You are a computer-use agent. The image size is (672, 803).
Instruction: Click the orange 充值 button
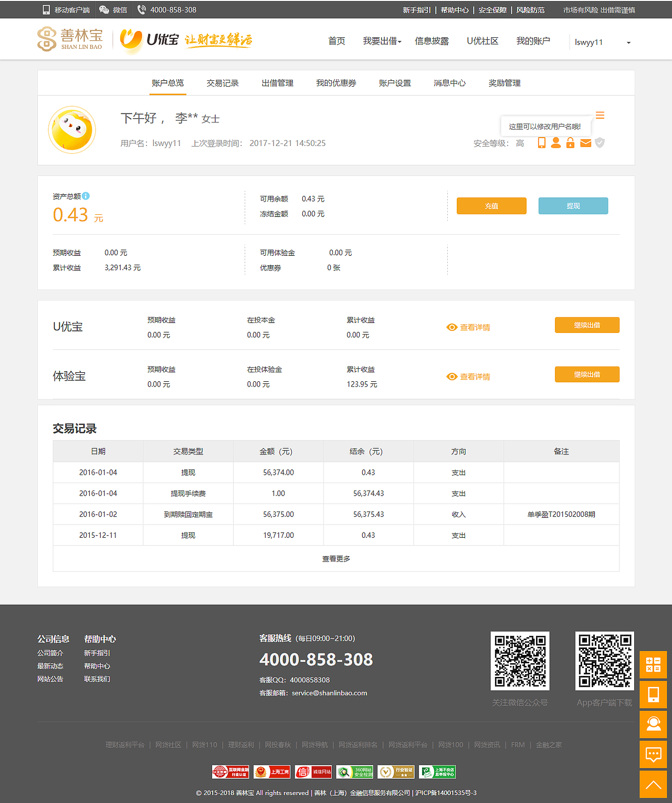491,206
